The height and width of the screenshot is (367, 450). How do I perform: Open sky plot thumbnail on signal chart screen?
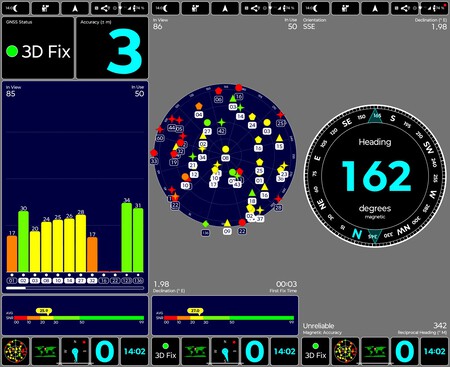[x=15, y=351]
